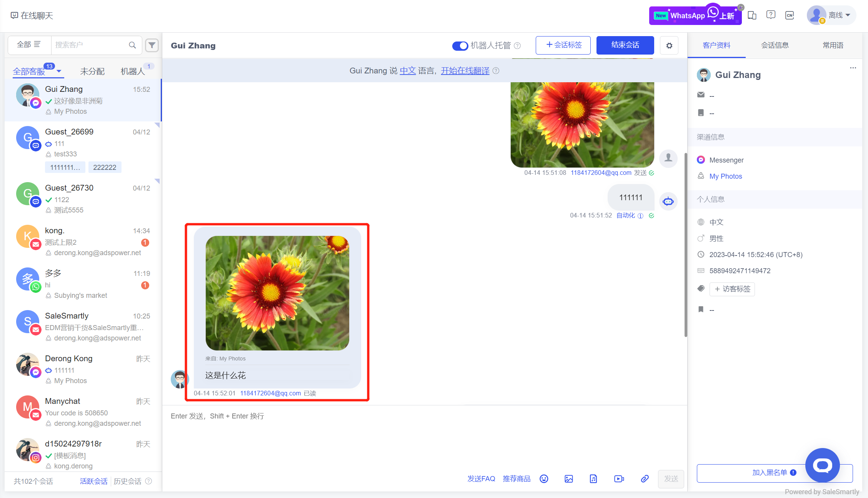
Task: Expand the 全部客服 dropdown arrow
Action: pyautogui.click(x=59, y=71)
